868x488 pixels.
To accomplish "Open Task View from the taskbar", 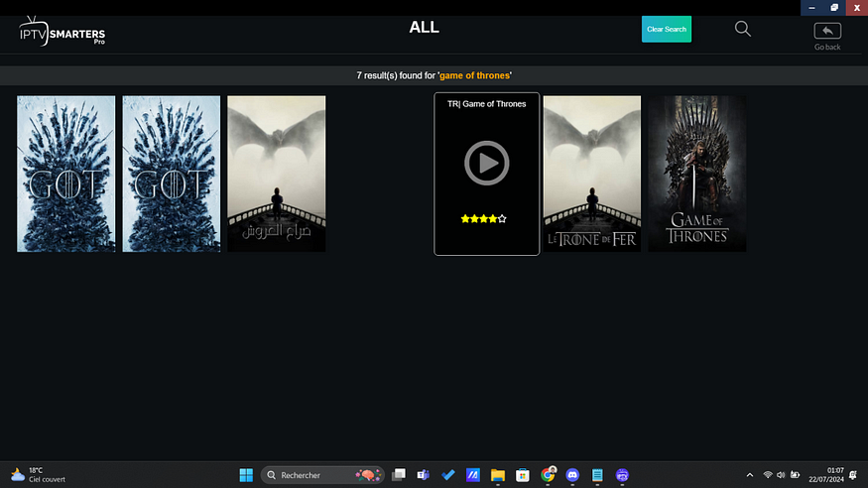I will coord(399,475).
